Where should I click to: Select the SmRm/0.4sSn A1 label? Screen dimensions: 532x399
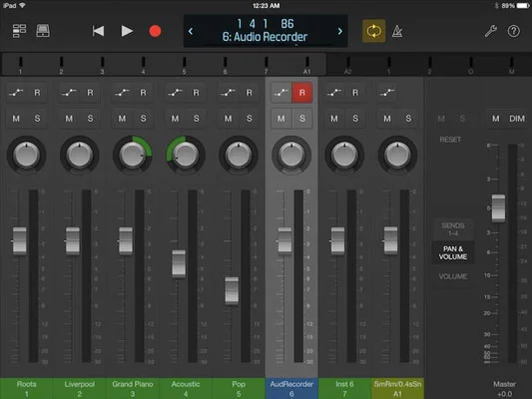coord(397,388)
